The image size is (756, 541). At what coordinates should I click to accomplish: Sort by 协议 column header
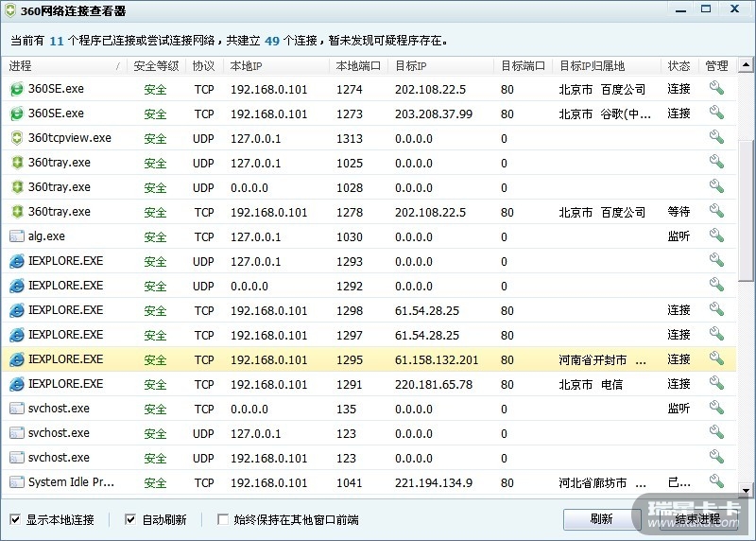[204, 66]
